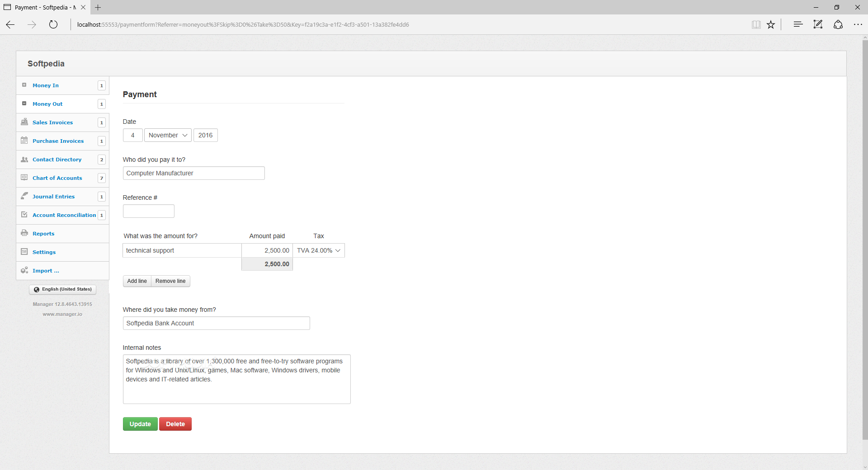Open the browser More menu

(x=858, y=24)
